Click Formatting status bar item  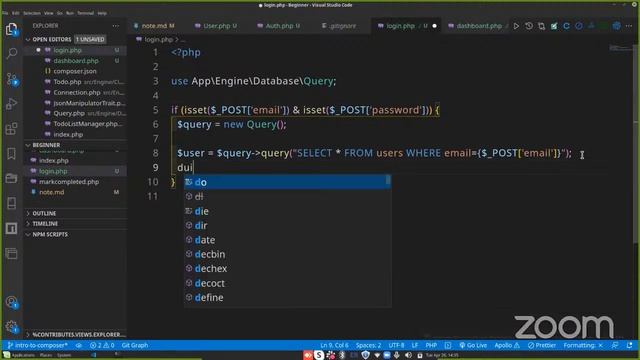click(583, 345)
